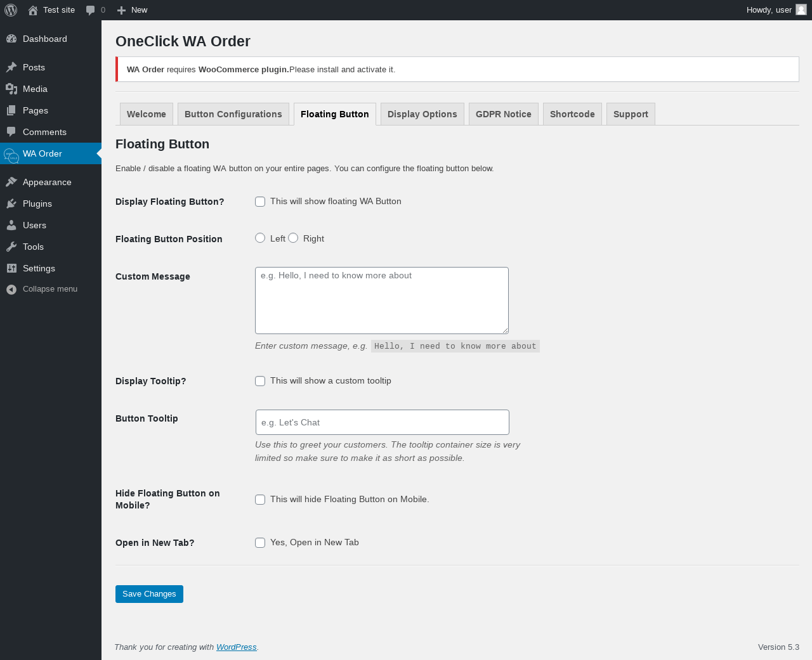The image size is (812, 660).
Task: Switch to the Support tab
Action: coord(631,114)
